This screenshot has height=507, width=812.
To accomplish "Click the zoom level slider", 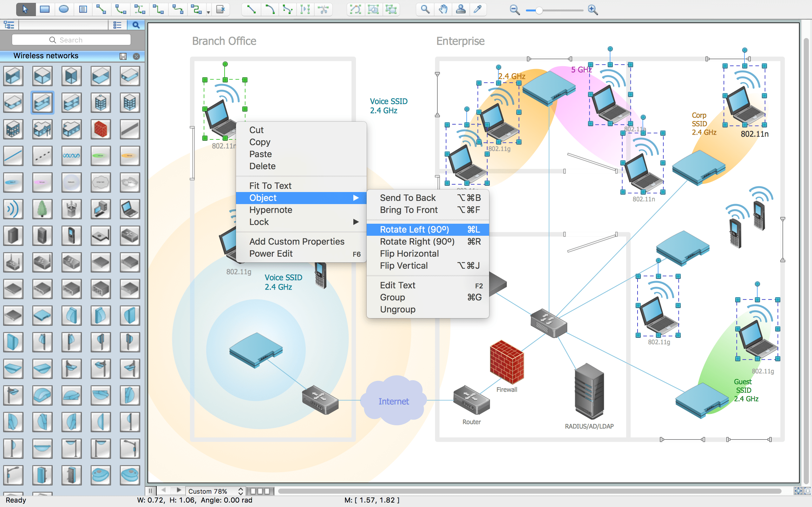I will coord(539,10).
